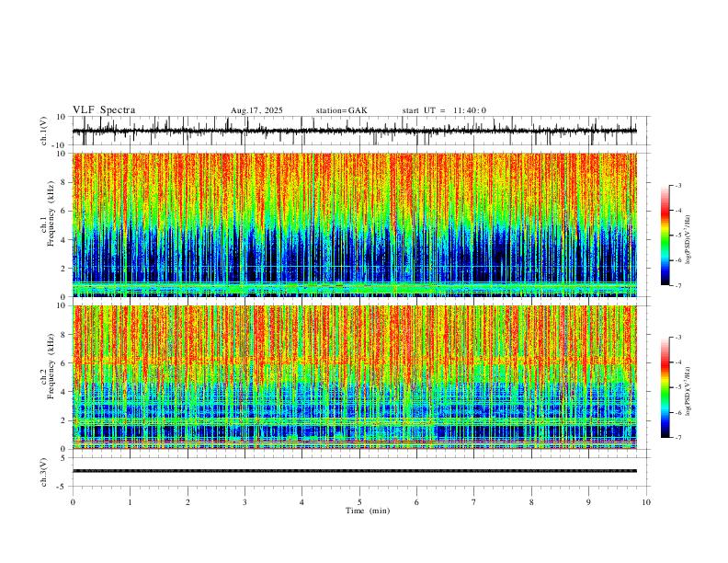Click the time axis tick '7'
Screen dimensions: 728x563
pos(474,502)
